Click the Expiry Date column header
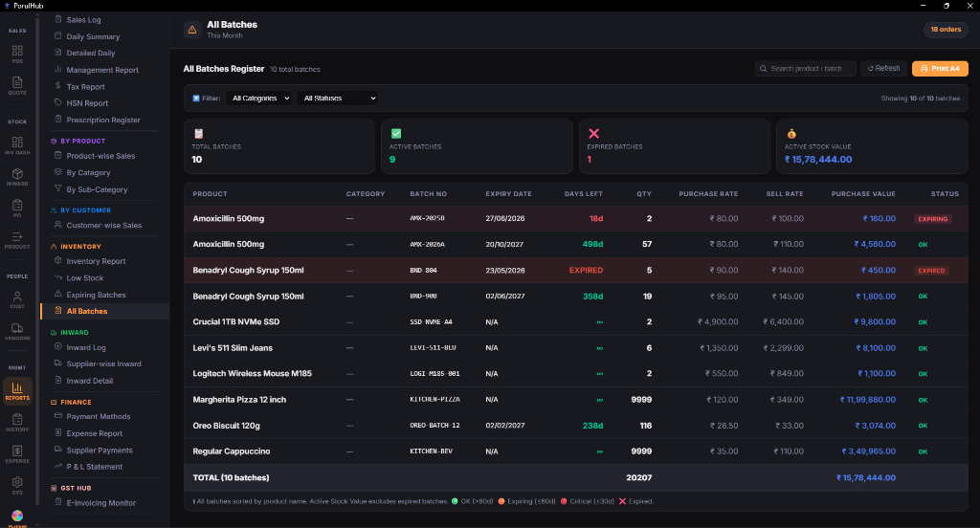The height and width of the screenshot is (528, 980). coord(508,194)
